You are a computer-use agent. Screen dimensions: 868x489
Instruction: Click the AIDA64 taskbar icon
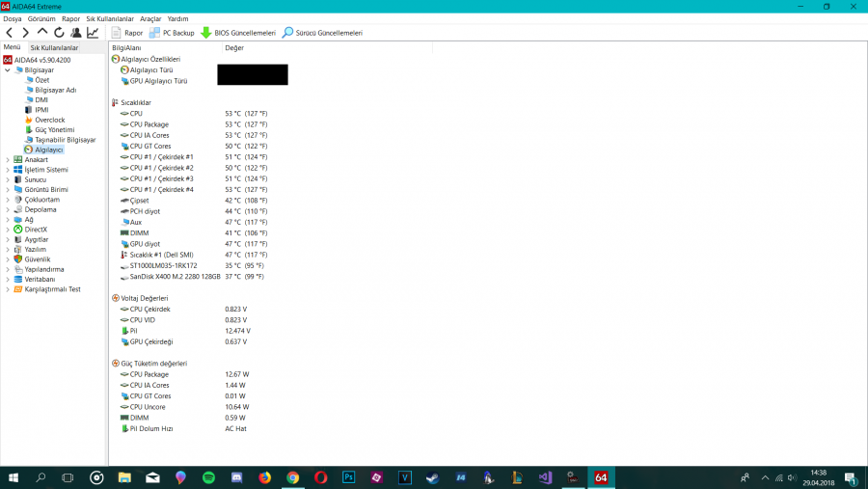601,478
